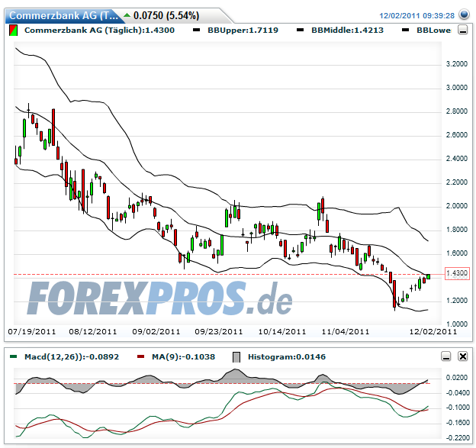Click the BBMiddle legend marker
476x448 pixels.
click(x=301, y=30)
